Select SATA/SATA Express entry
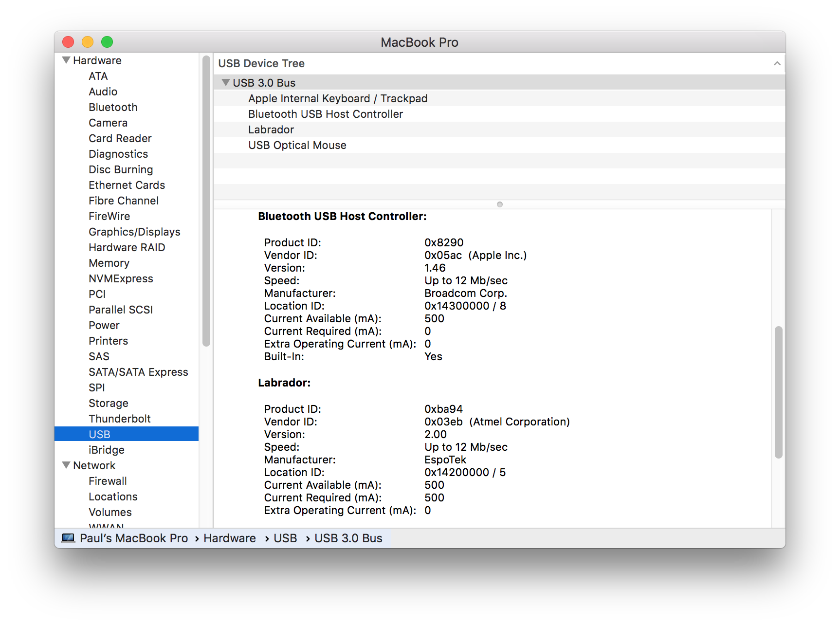Image resolution: width=840 pixels, height=626 pixels. tap(138, 372)
